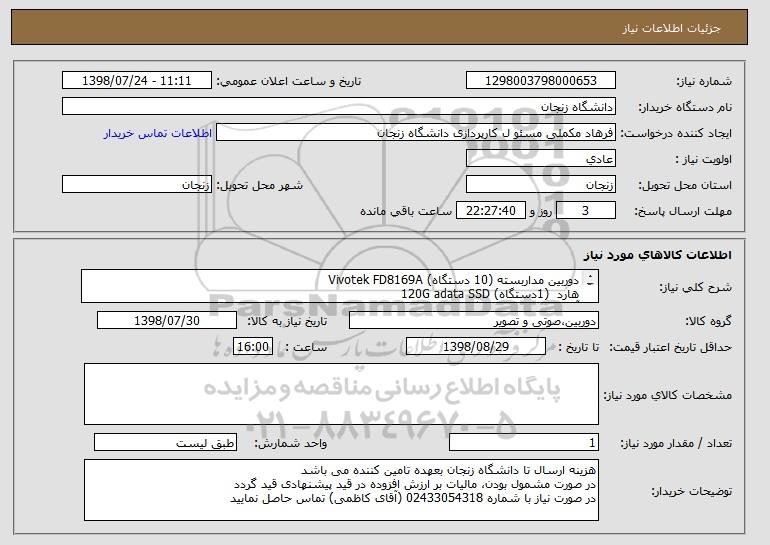770x545 pixels.
Task: Click the label استان محل تحویل
Action: [685, 185]
